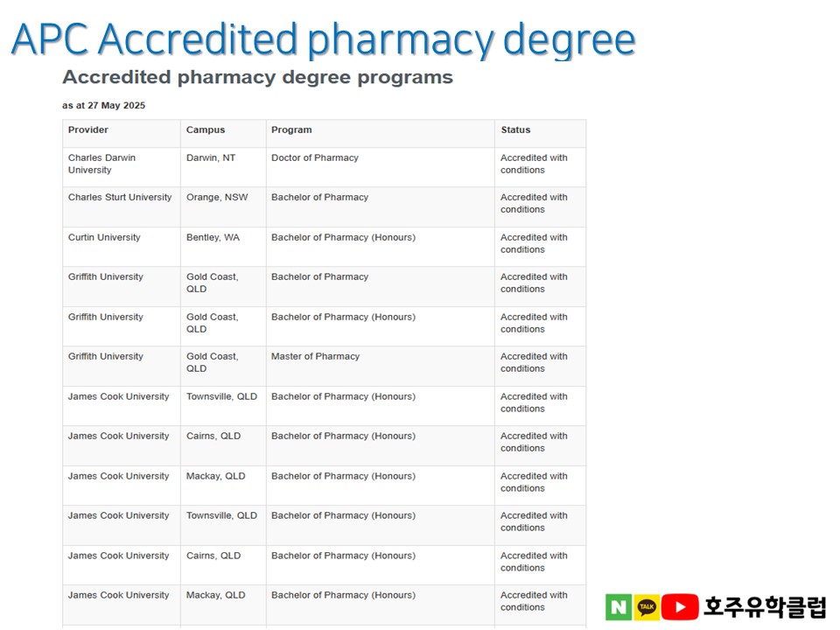The image size is (840, 630).
Task: Click the Accredited pharmacy degree programs heading
Action: [257, 78]
